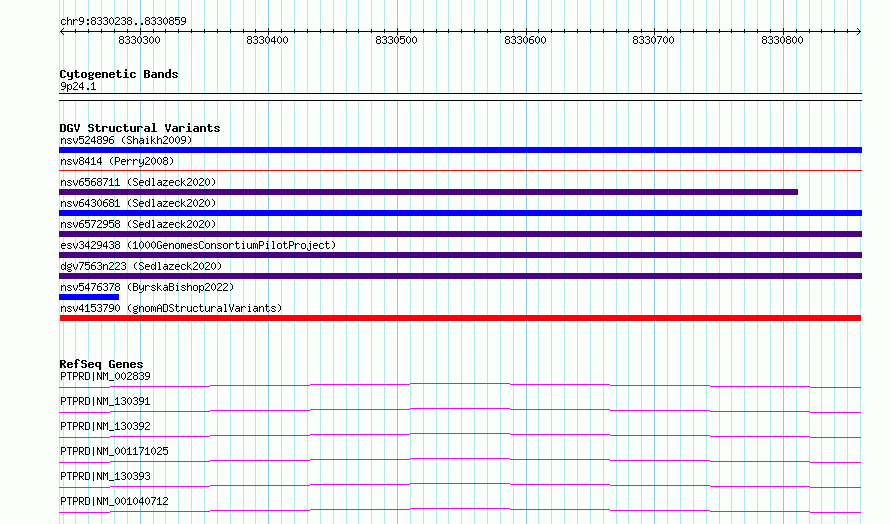
Task: Open transcript PTPRD|NM_002839 label
Action: [x=105, y=376]
